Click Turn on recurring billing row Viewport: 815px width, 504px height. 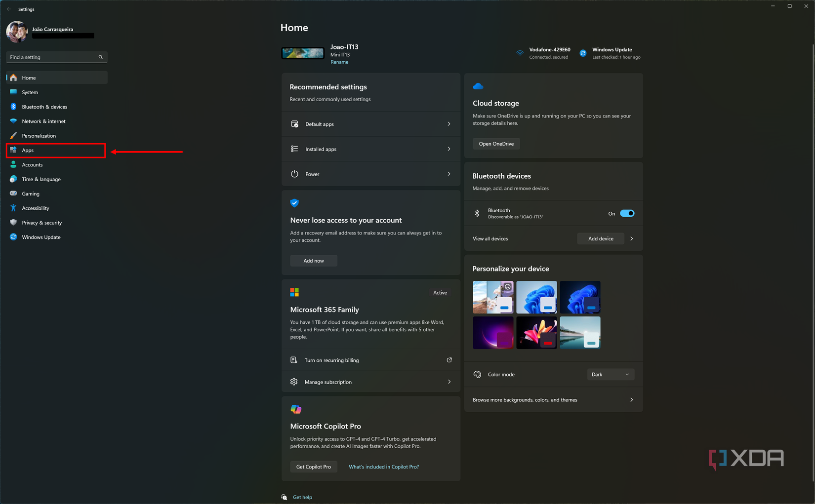pyautogui.click(x=371, y=360)
